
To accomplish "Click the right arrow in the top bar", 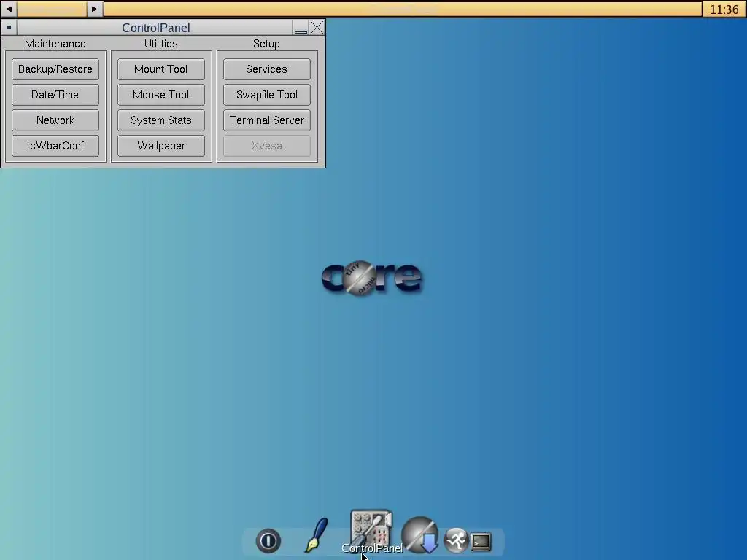I will (x=94, y=9).
